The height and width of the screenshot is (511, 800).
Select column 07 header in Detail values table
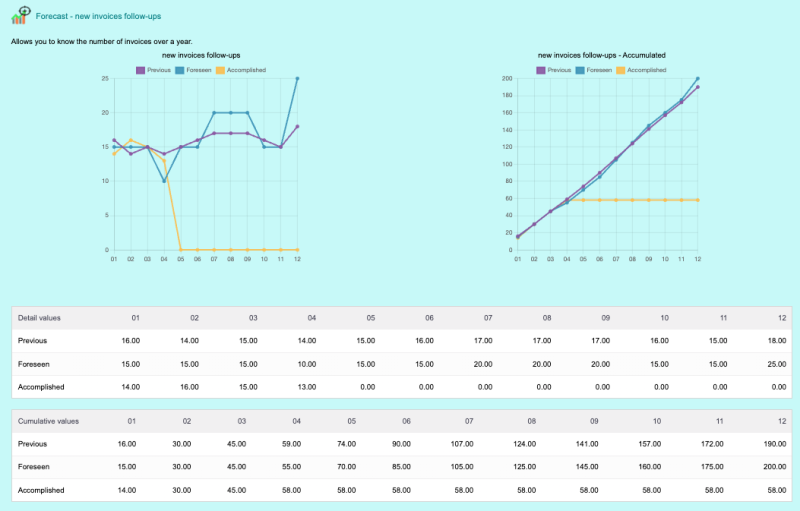pyautogui.click(x=487, y=318)
